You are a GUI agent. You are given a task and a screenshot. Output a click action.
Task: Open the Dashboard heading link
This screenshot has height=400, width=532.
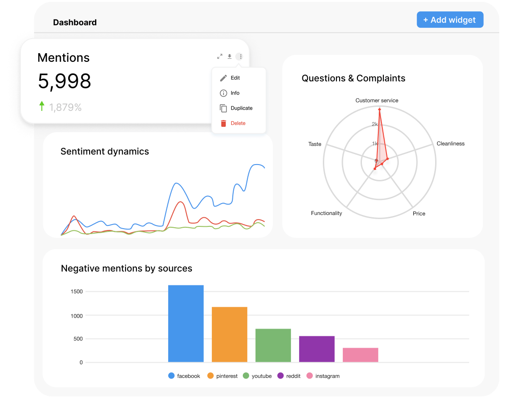pos(75,22)
